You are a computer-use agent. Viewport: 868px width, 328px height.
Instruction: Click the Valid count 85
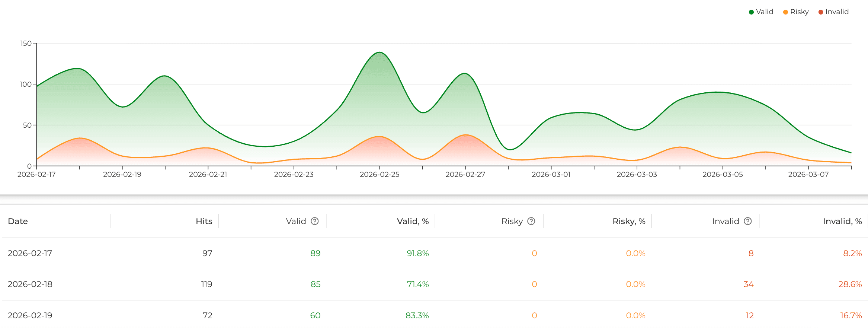pyautogui.click(x=316, y=284)
